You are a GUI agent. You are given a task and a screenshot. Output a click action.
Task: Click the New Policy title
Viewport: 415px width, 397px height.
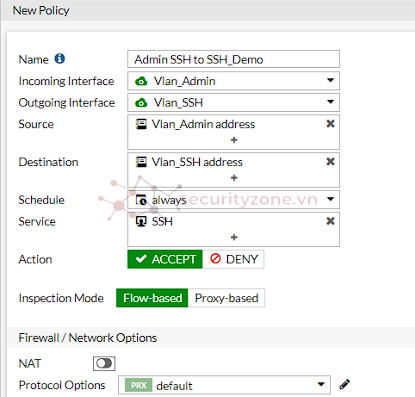(x=41, y=11)
